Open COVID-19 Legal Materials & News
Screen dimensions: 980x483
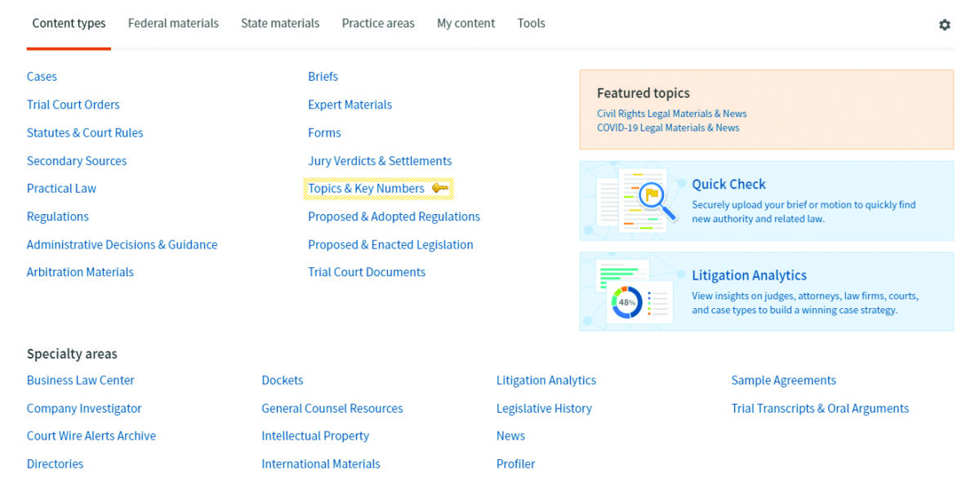[x=668, y=128]
